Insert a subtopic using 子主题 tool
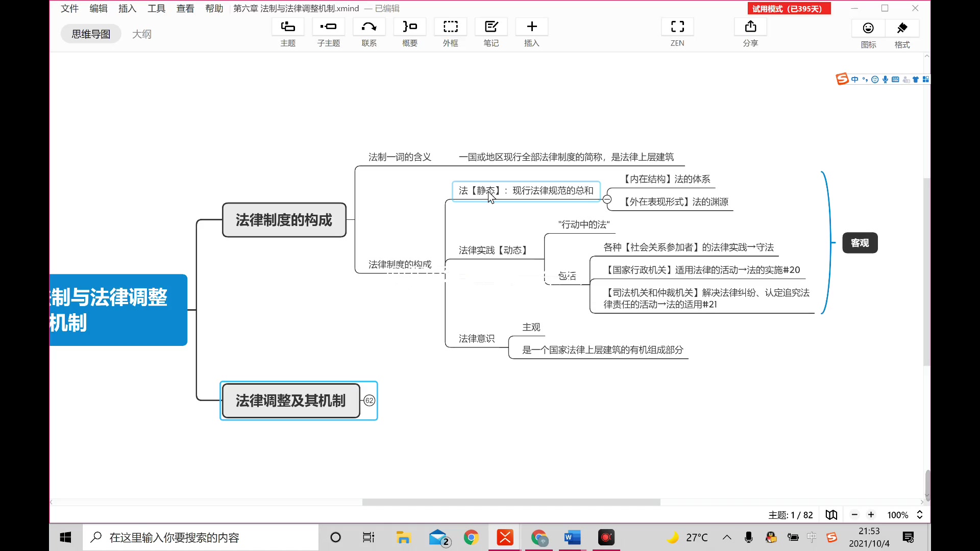Viewport: 980px width, 551px height. point(328,33)
